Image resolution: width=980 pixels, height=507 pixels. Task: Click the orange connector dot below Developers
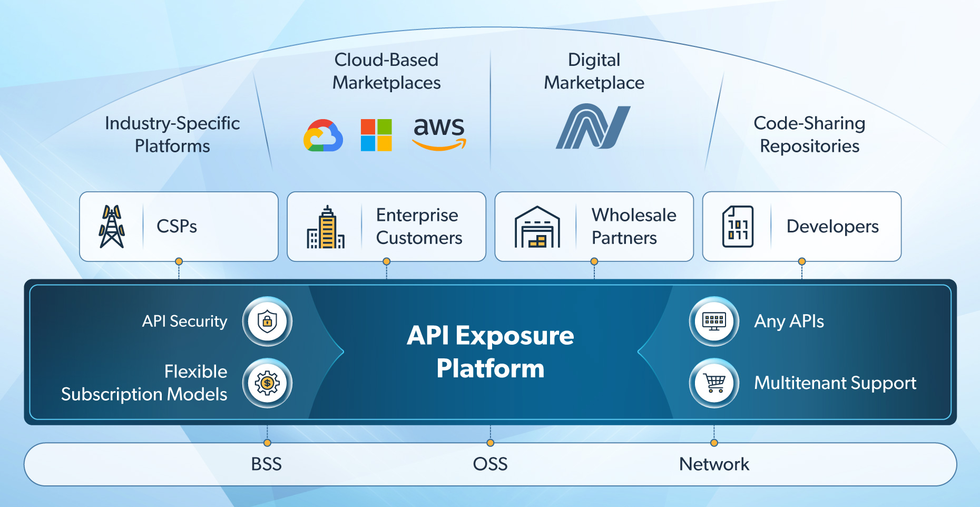[802, 261]
